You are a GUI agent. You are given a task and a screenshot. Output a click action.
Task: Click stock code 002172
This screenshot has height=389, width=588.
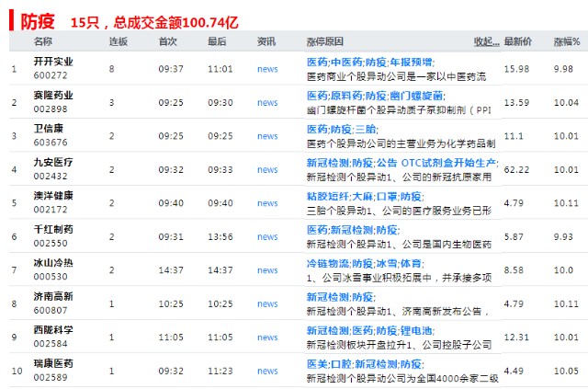click(x=51, y=210)
